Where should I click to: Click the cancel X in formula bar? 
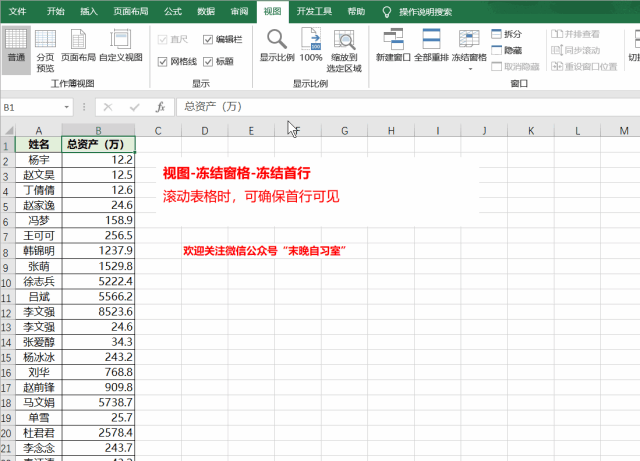(x=108, y=107)
